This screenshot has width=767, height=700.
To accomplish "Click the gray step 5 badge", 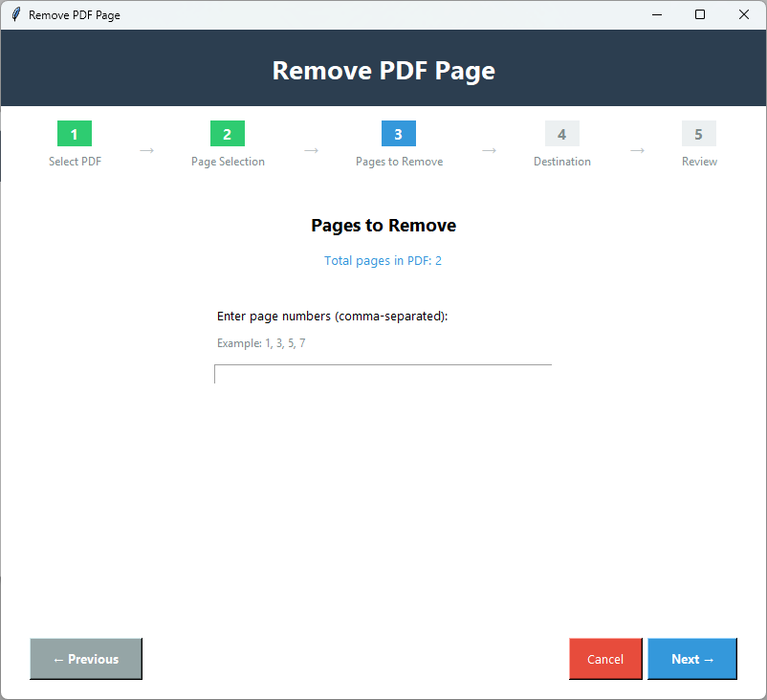I will (x=698, y=134).
